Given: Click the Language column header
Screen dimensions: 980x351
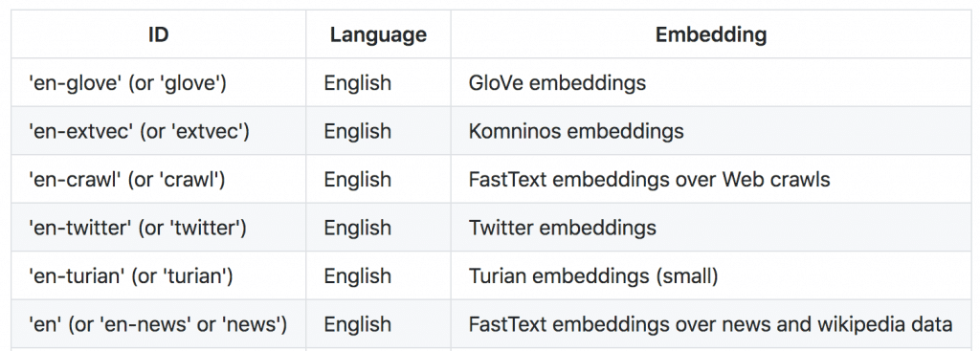Looking at the screenshot, I should point(378,34).
